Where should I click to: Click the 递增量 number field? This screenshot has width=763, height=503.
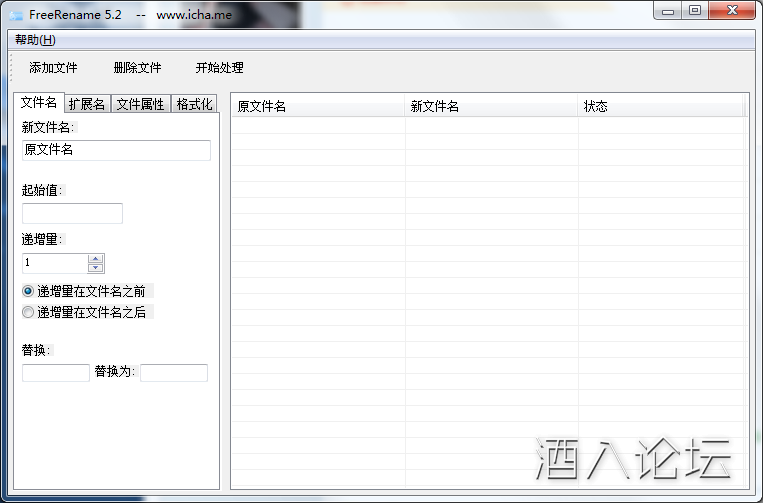click(x=55, y=263)
